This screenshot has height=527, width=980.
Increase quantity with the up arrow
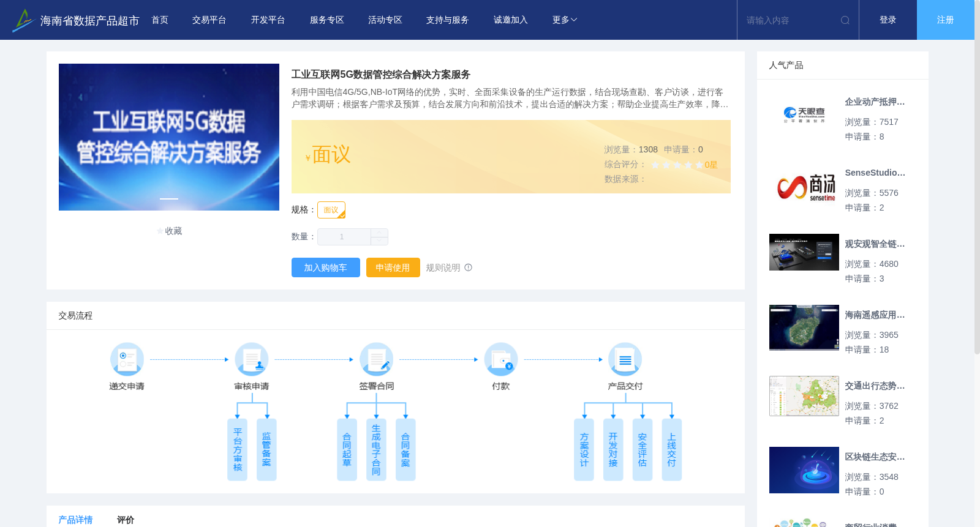point(379,233)
